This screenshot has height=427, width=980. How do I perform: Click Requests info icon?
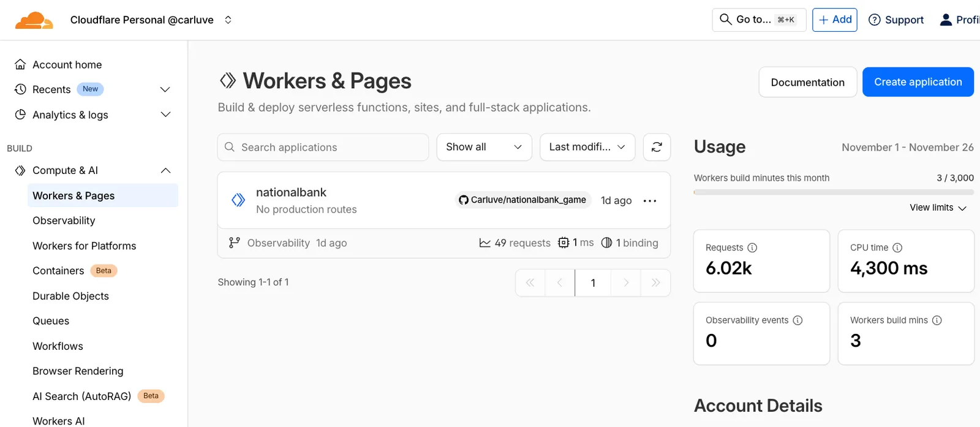(752, 248)
